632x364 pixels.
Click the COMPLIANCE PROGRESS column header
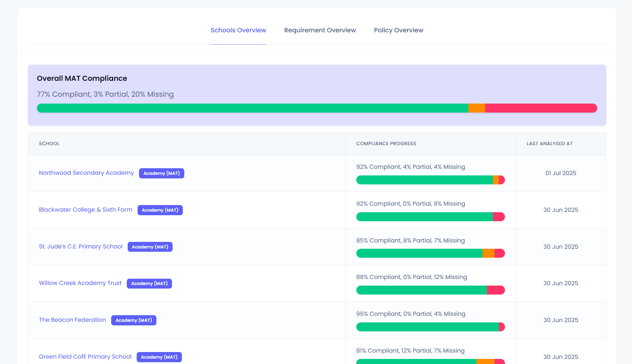386,143
